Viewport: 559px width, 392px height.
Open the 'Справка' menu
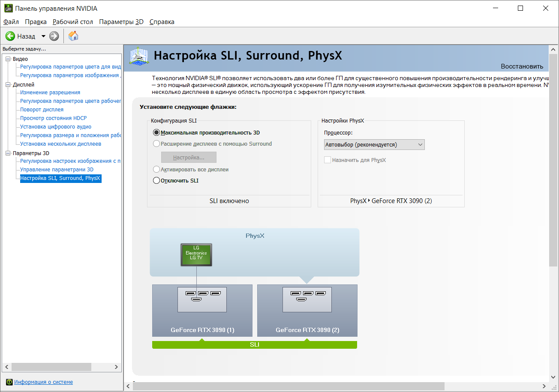pyautogui.click(x=162, y=22)
